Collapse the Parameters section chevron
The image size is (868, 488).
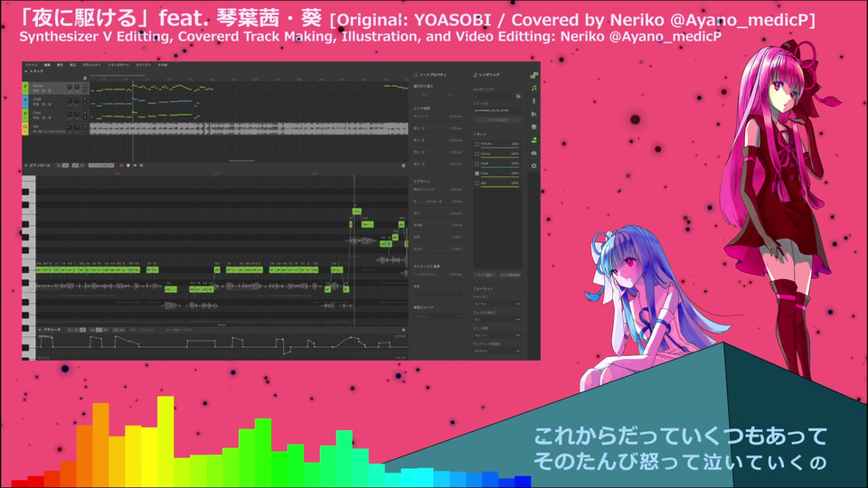40,330
